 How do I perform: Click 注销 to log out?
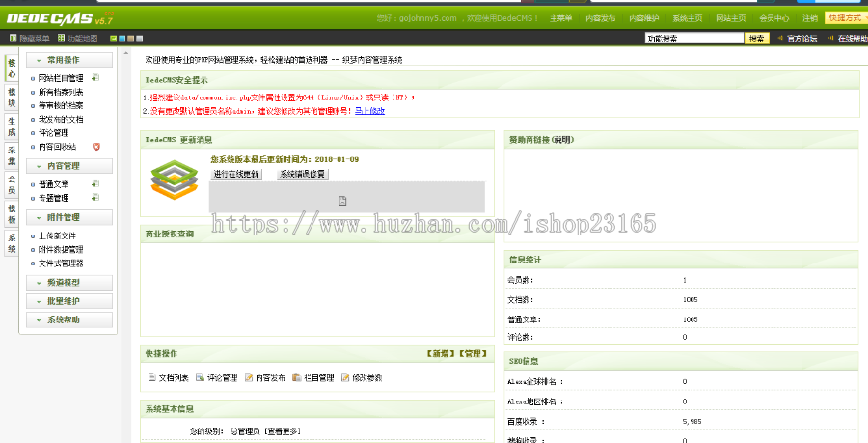click(x=810, y=18)
